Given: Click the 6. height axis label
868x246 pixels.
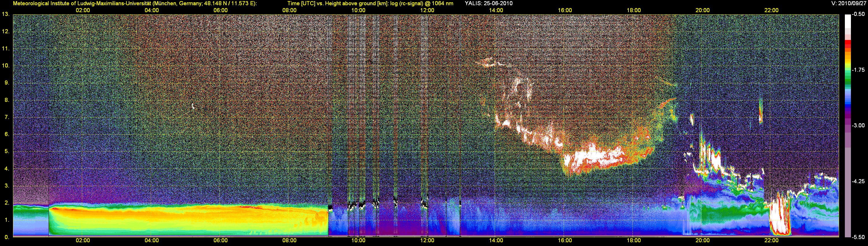Looking at the screenshot, I should click(x=6, y=135).
